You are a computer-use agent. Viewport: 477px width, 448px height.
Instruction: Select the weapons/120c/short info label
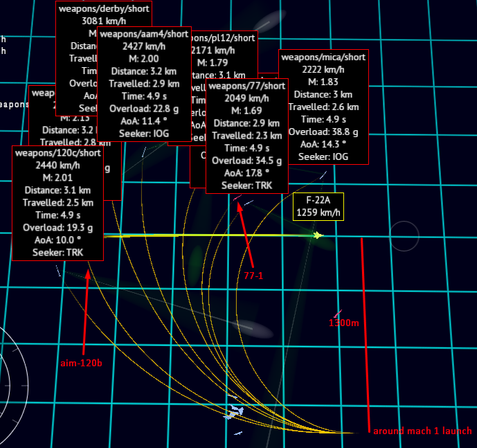(57, 203)
